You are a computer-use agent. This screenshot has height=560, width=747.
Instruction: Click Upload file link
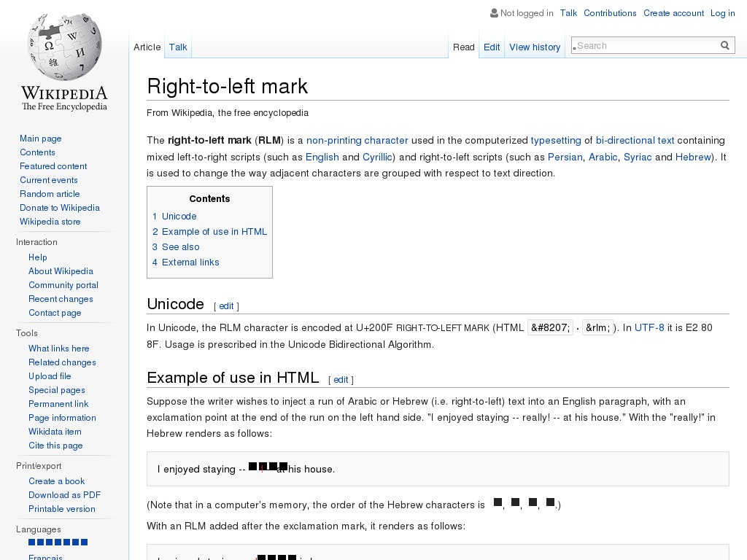click(50, 376)
